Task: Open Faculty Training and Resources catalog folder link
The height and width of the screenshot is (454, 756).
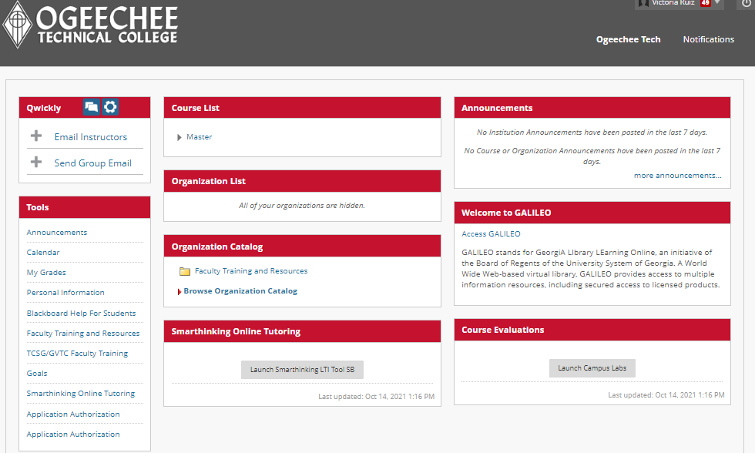Action: [x=251, y=271]
